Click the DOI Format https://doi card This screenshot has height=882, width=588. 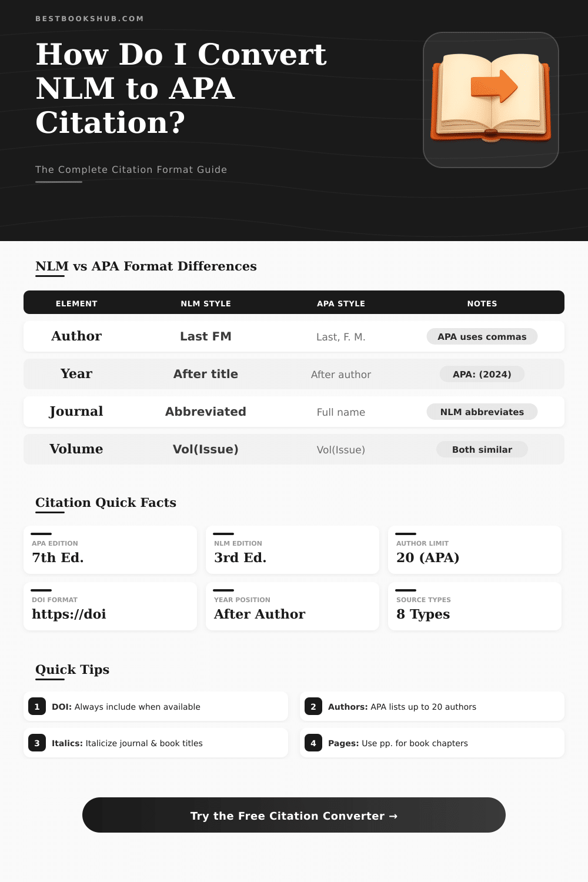pyautogui.click(x=110, y=607)
